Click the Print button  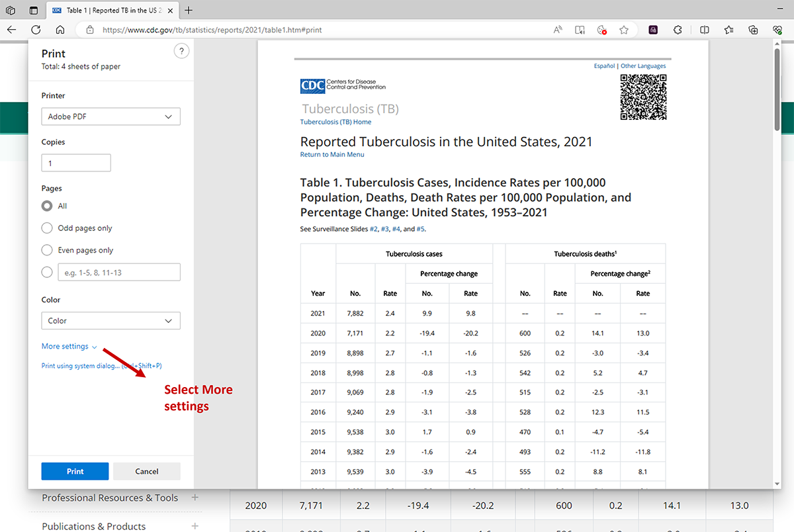coord(75,471)
